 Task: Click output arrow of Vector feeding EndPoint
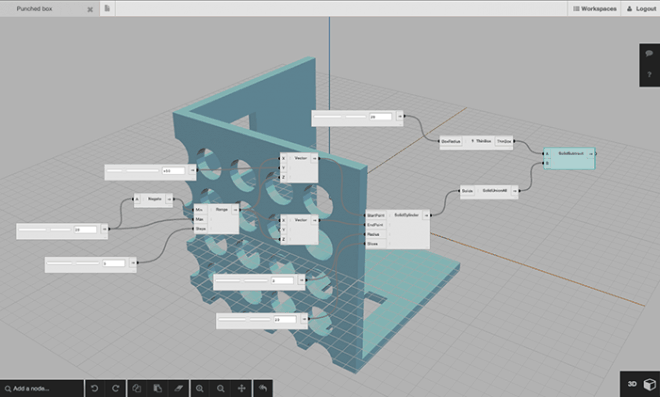pyautogui.click(x=314, y=220)
